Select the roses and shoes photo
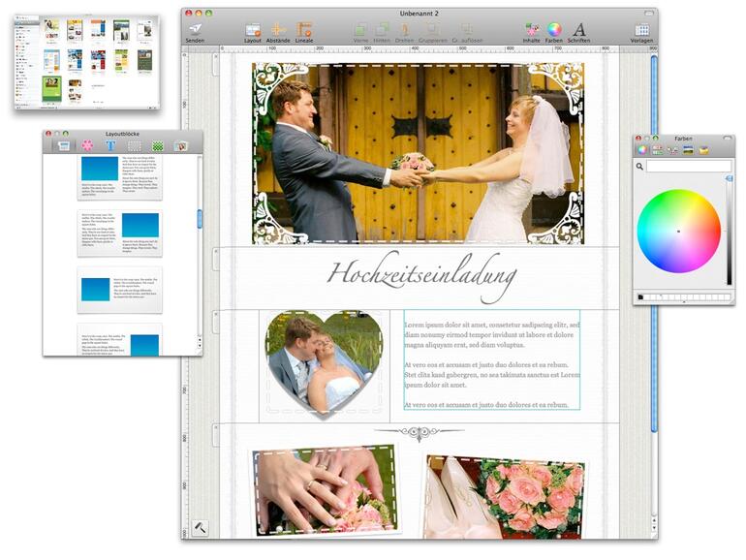 tap(504, 497)
